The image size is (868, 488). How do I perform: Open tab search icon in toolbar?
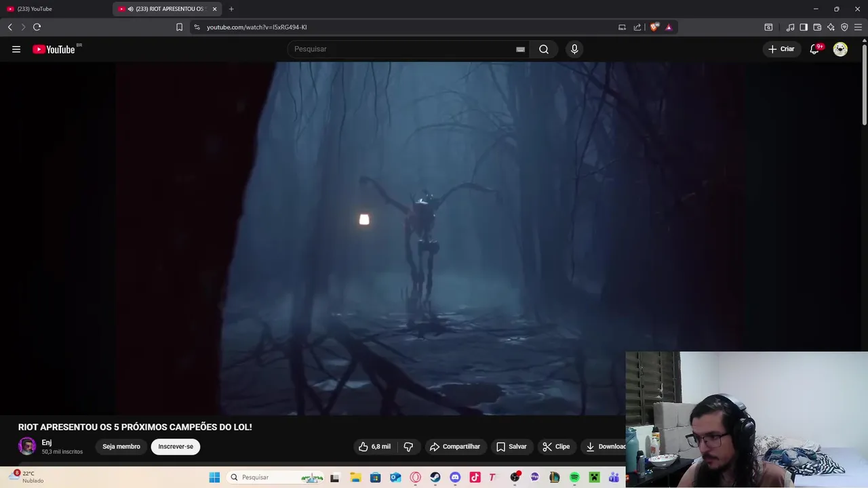(x=768, y=27)
